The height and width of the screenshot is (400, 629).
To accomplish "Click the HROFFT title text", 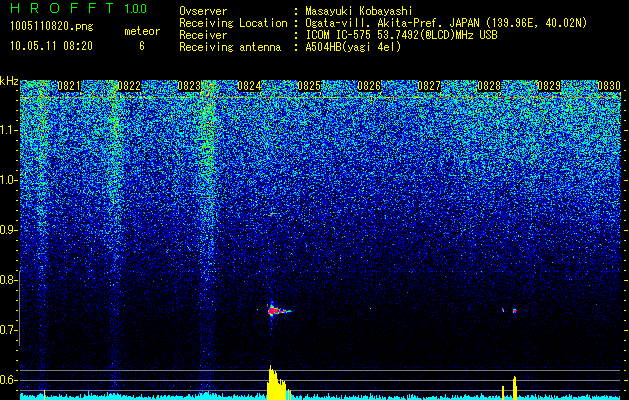I will click(62, 8).
